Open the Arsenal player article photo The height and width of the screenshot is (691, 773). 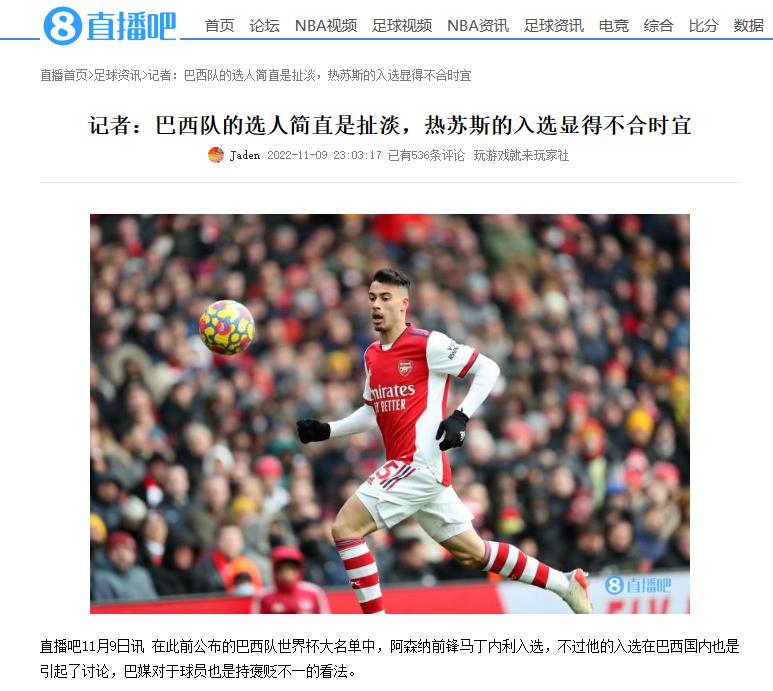click(x=389, y=414)
